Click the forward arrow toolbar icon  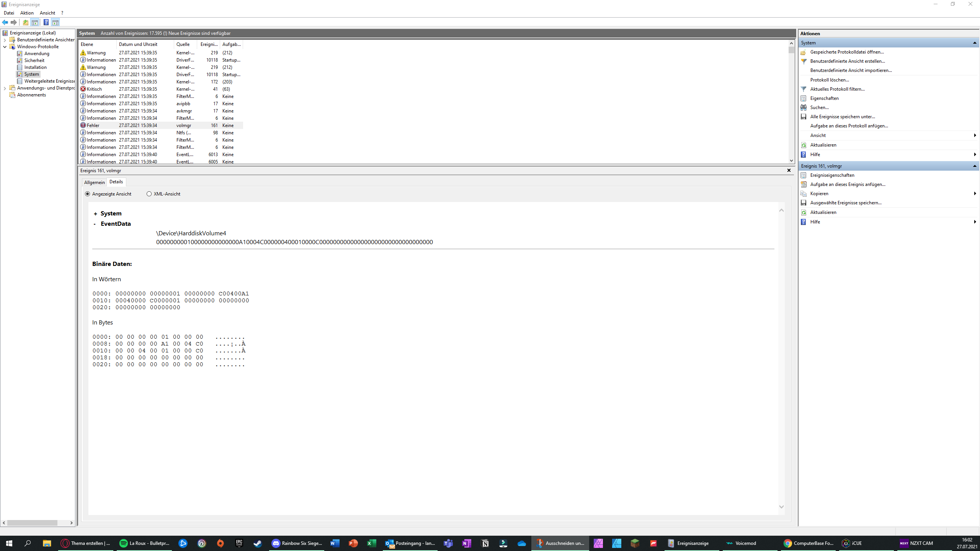tap(14, 22)
